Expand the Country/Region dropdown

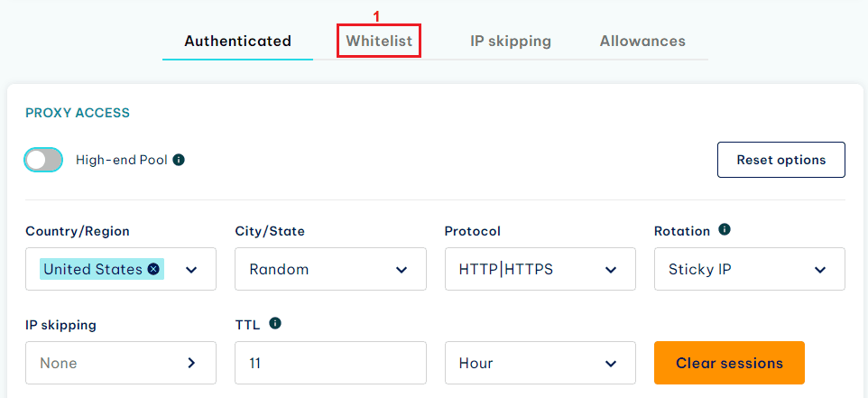191,269
